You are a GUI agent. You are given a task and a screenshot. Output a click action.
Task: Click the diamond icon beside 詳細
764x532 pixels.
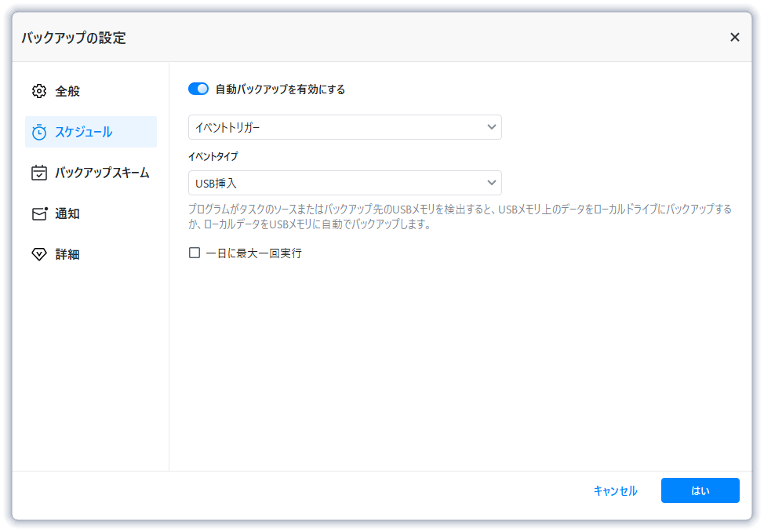point(39,254)
